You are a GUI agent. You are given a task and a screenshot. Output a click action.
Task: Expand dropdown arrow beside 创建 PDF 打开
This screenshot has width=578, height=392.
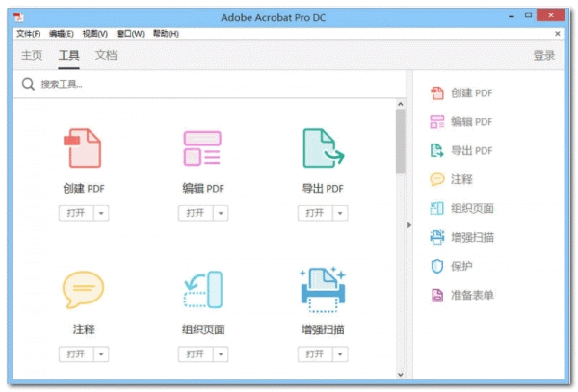(101, 213)
